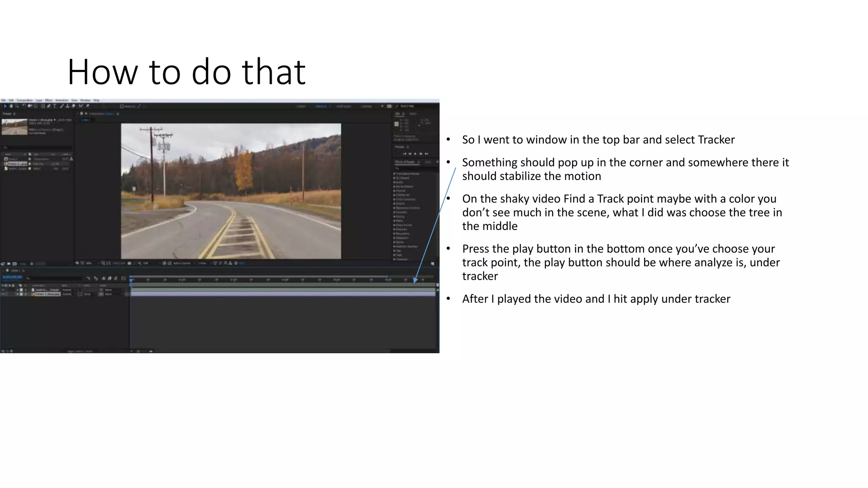Open the Window menu in menu bar
The height and width of the screenshot is (488, 868).
coord(85,100)
